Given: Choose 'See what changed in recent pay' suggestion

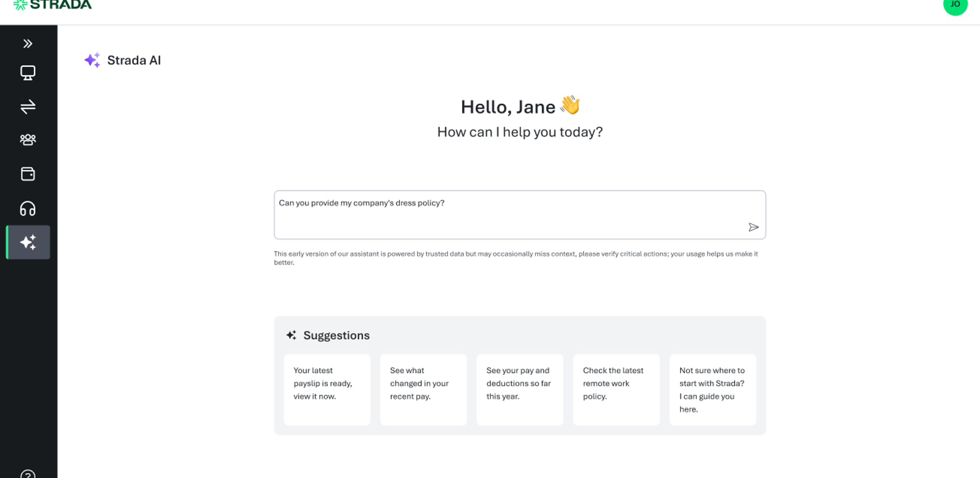Looking at the screenshot, I should 423,389.
